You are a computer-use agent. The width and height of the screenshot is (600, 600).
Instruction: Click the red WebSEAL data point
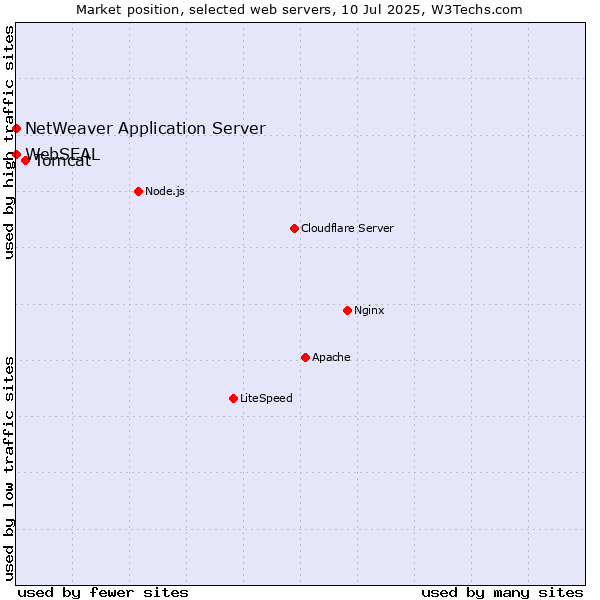pos(16,155)
